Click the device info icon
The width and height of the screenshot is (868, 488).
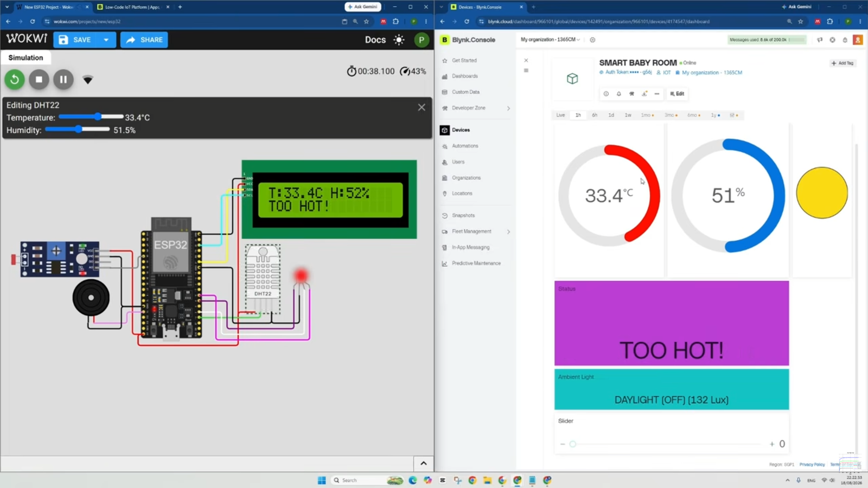tap(606, 94)
